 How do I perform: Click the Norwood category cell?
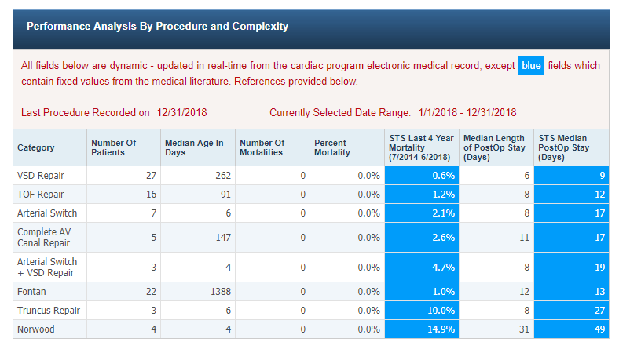coord(36,329)
